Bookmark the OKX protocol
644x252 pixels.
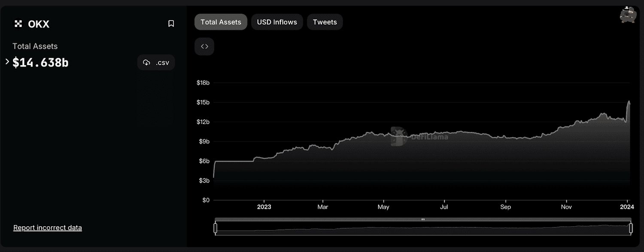pos(171,24)
